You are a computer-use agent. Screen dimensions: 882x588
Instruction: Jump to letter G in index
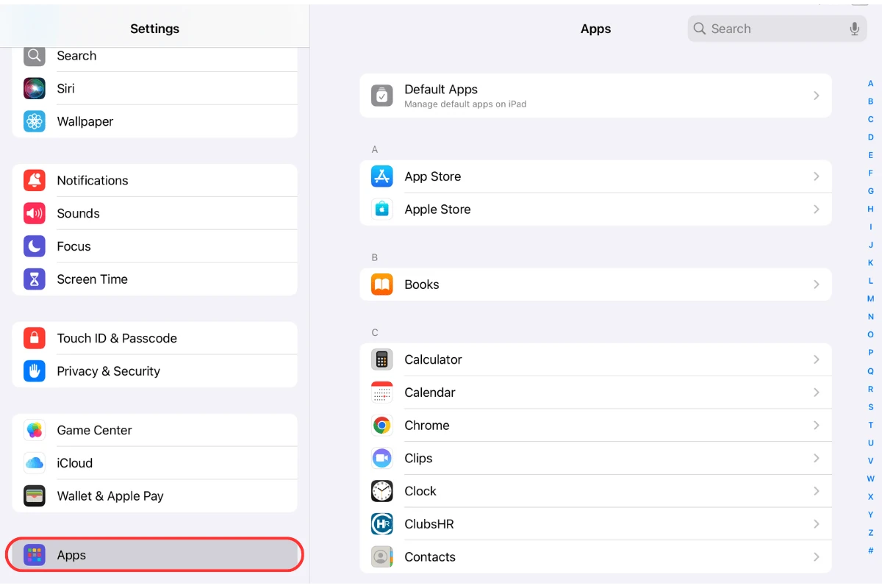point(870,191)
